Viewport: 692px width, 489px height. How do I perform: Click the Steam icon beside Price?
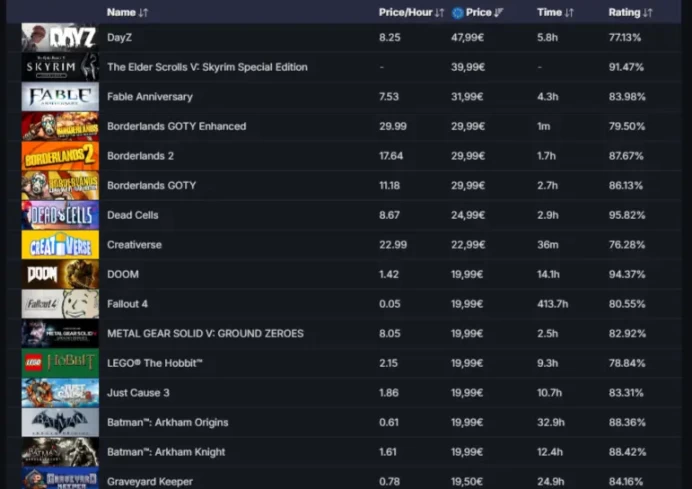(x=458, y=13)
